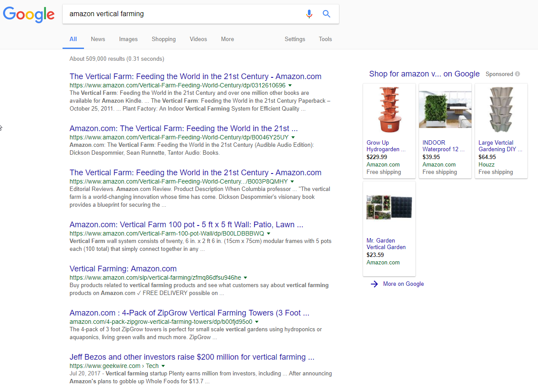This screenshot has height=392, width=538.
Task: Activate voice search microphone icon
Action: 309,14
